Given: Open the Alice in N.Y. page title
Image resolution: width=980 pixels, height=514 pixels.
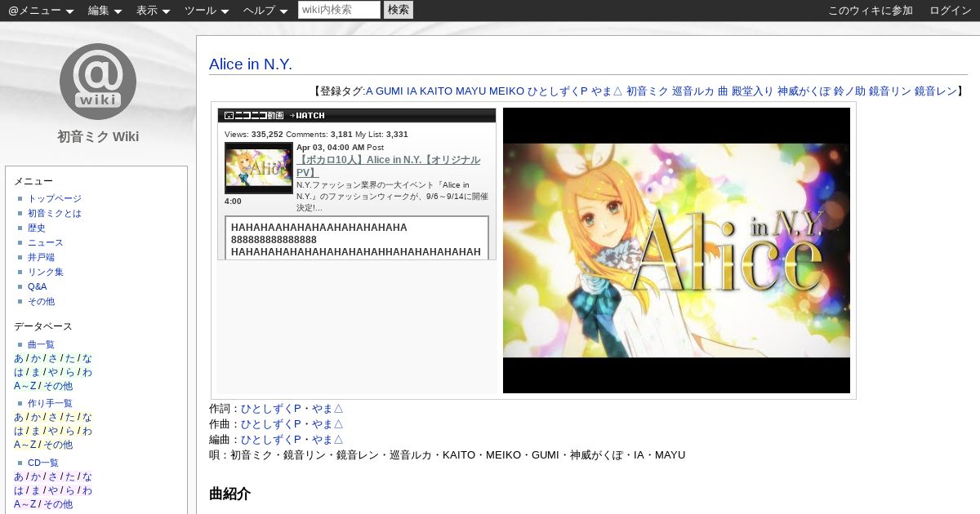Looking at the screenshot, I should pos(251,64).
